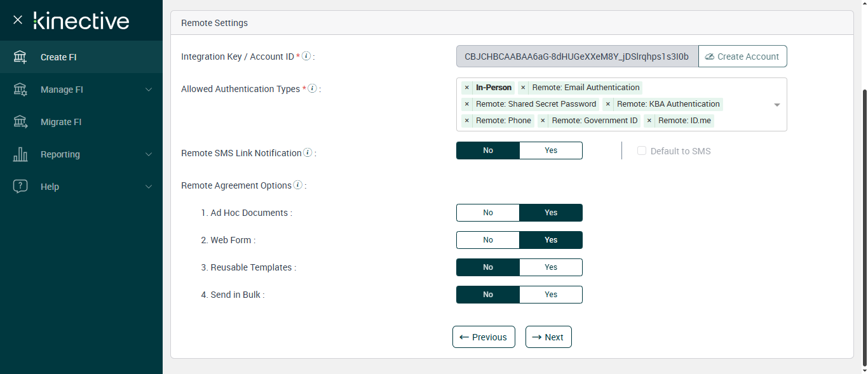868x374 pixels.
Task: Open the Allowed Authentication Types dropdown arrow
Action: point(776,105)
